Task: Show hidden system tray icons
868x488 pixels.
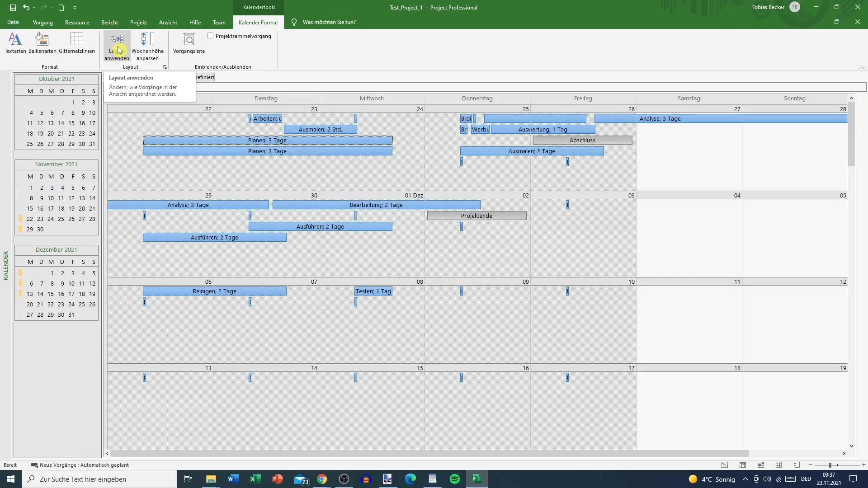Action: pos(745,479)
